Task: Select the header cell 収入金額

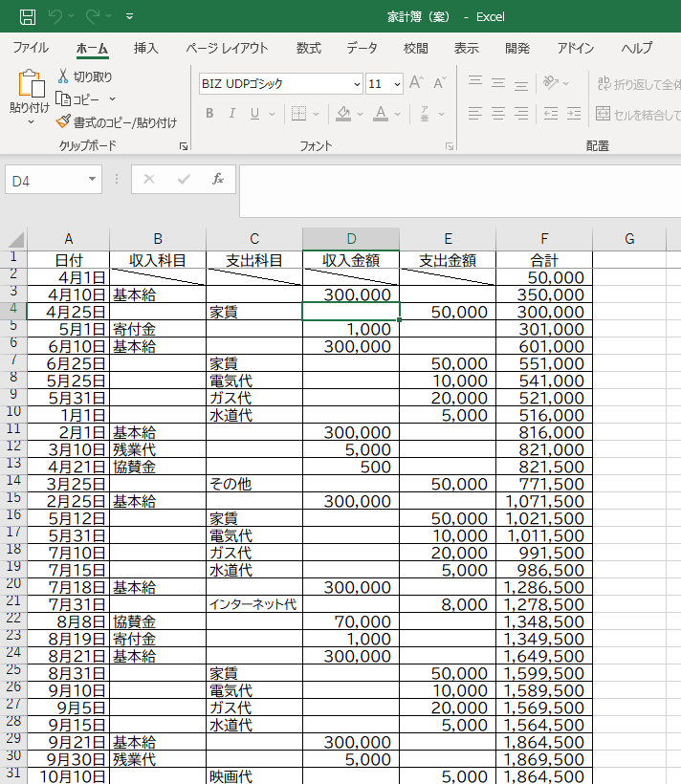Action: (351, 260)
